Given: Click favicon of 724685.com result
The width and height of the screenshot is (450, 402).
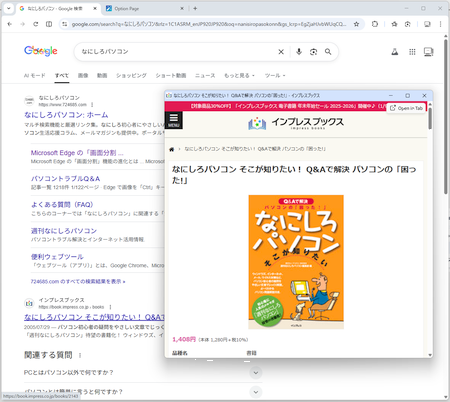Looking at the screenshot, I should [x=29, y=101].
